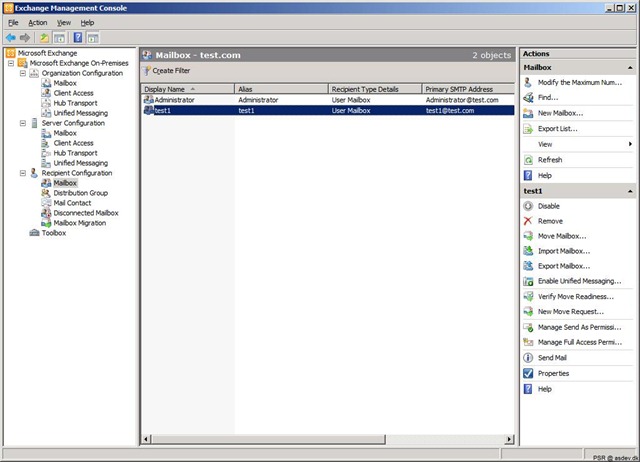The width and height of the screenshot is (640, 462).
Task: Open the View menu in menu bar
Action: click(x=64, y=23)
